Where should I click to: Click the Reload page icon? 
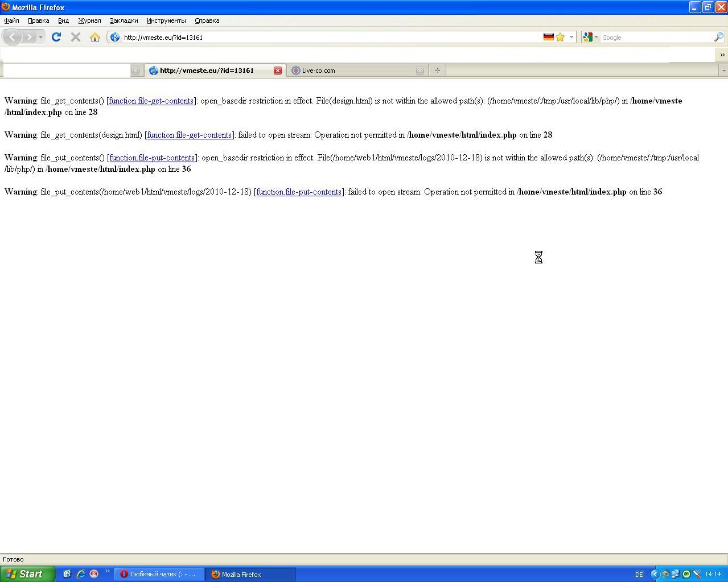56,37
